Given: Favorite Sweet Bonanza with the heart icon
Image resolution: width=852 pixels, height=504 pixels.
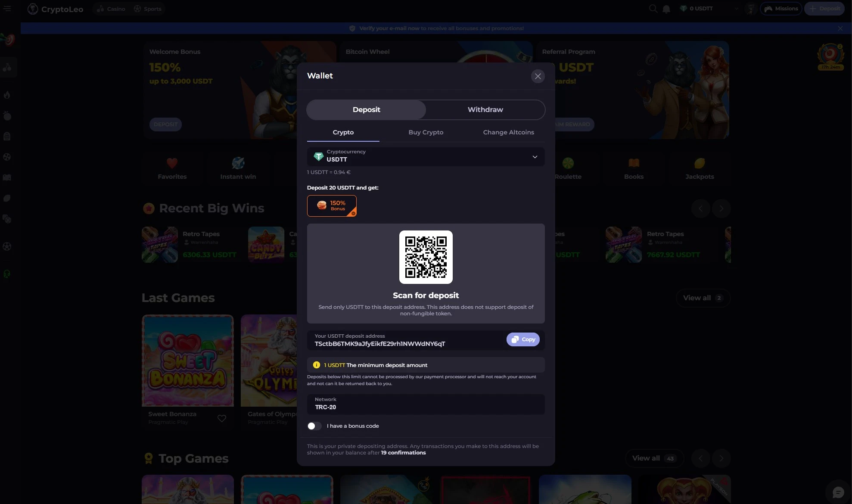Looking at the screenshot, I should [x=222, y=418].
